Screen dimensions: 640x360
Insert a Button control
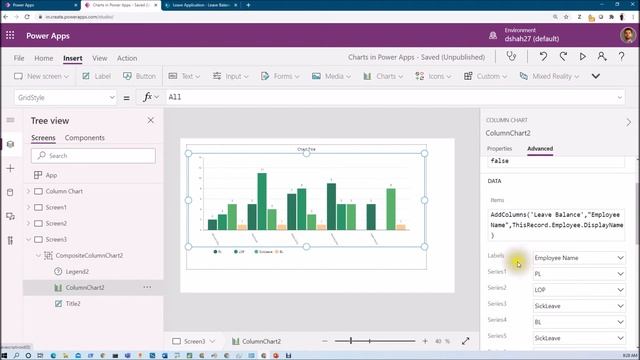click(139, 76)
